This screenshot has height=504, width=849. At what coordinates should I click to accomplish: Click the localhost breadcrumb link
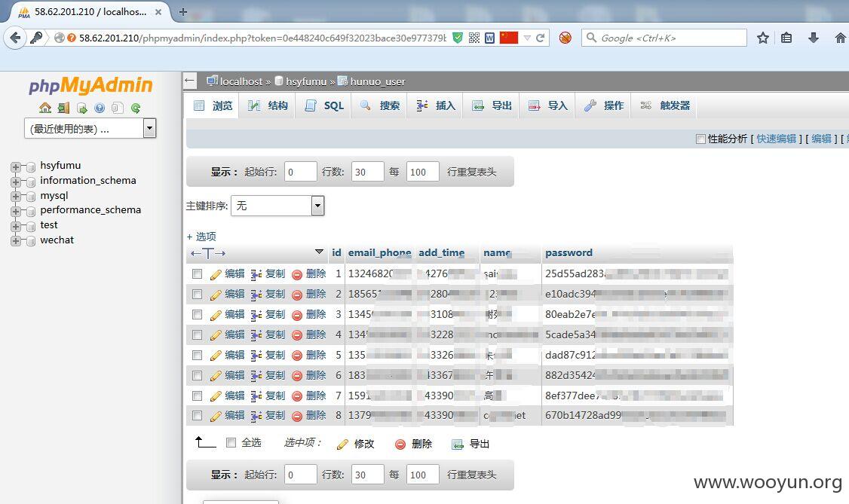(241, 81)
